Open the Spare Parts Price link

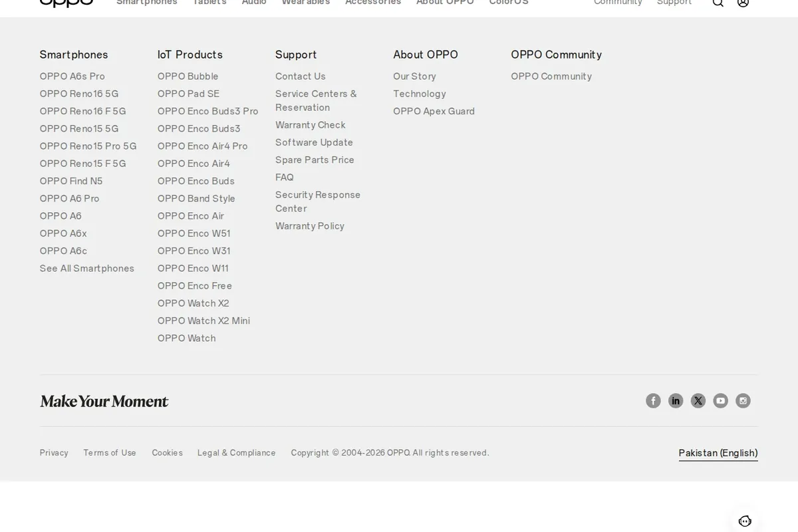point(315,160)
